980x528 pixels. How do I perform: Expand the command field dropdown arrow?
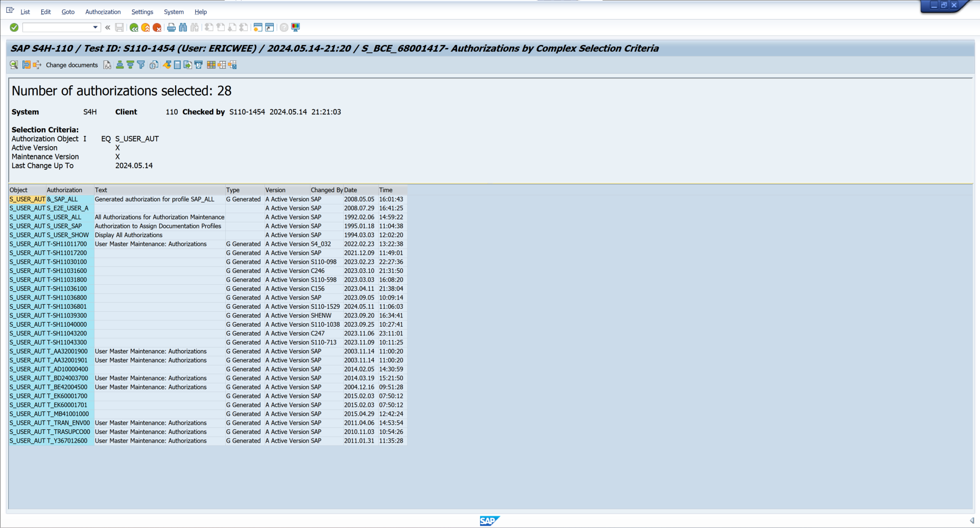coord(95,28)
